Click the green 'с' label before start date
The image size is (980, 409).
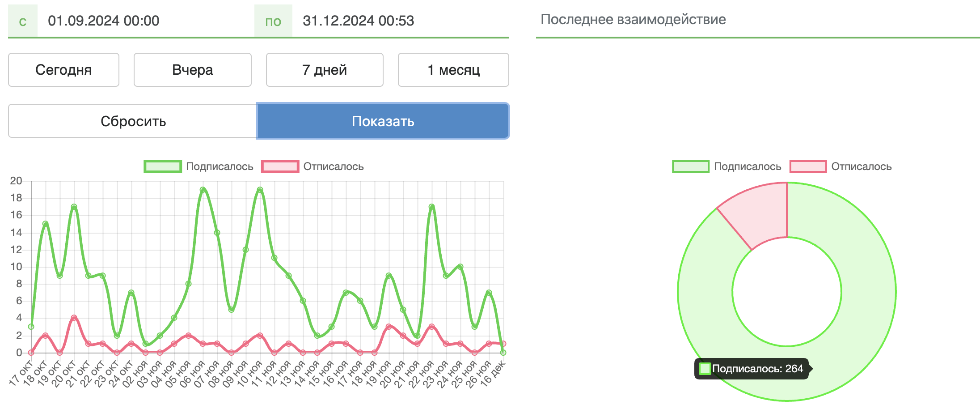coord(23,21)
